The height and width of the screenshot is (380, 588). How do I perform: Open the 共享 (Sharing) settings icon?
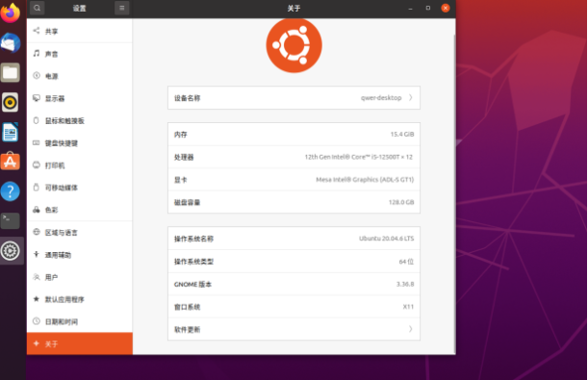pos(36,31)
